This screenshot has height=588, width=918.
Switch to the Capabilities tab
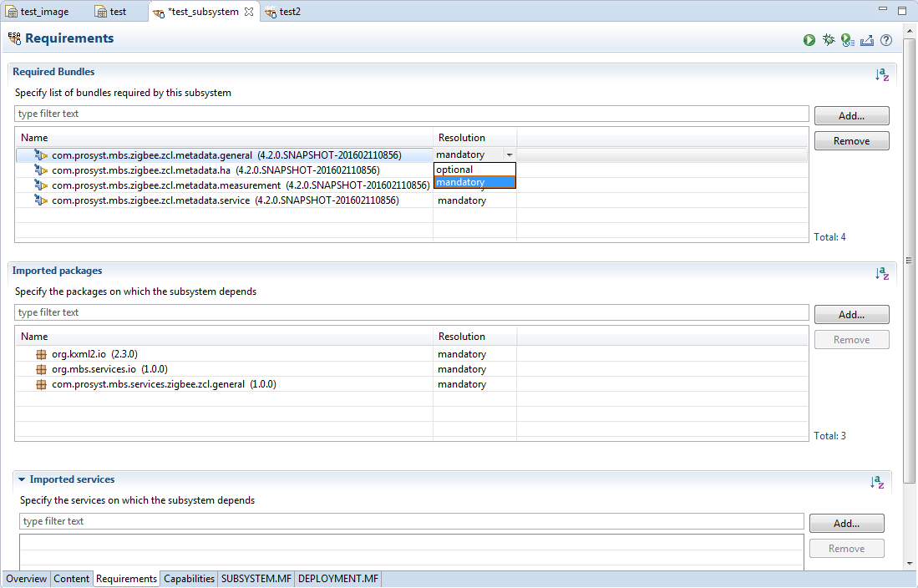coord(189,579)
